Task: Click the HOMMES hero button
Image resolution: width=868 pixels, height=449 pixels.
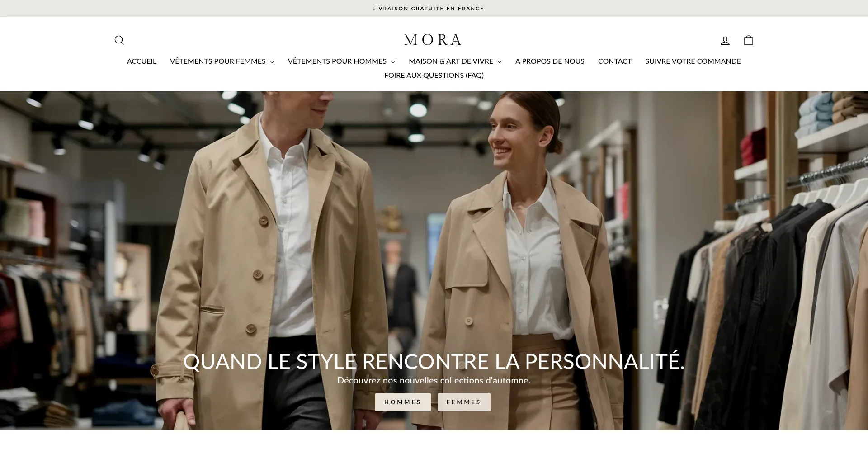Action: click(403, 402)
